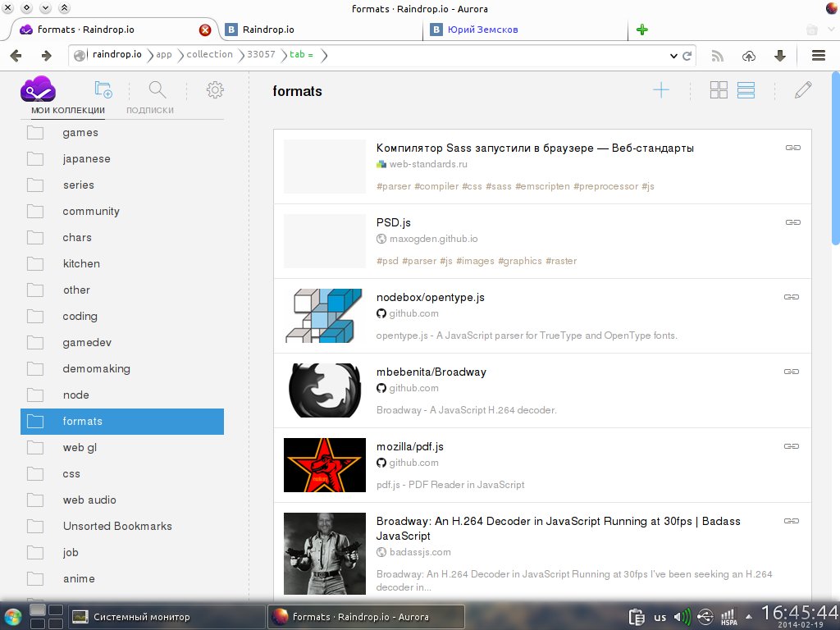The image size is (840, 630).
Task: Open the kitchen collection
Action: click(x=122, y=263)
